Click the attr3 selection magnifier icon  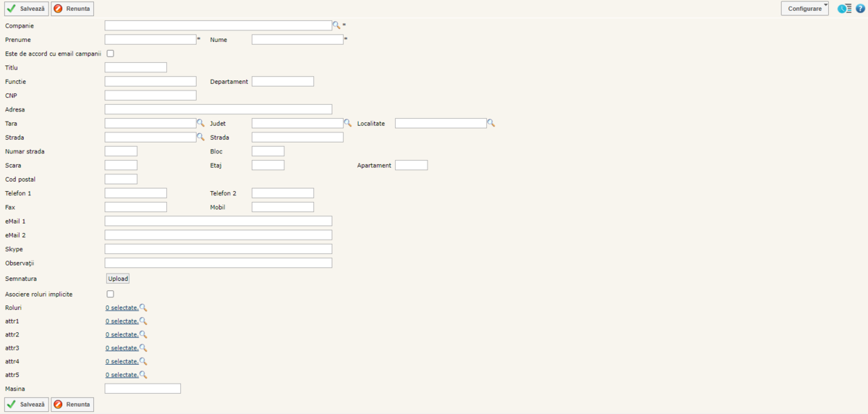[x=143, y=348]
